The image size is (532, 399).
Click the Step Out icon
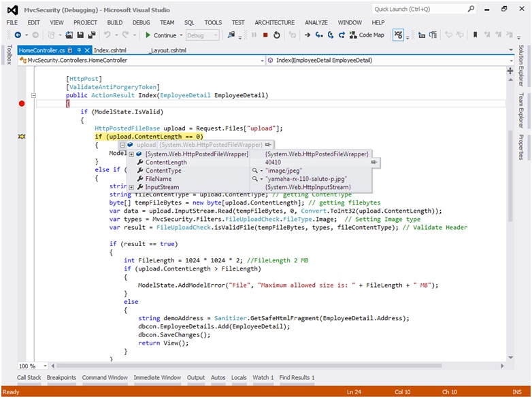342,35
